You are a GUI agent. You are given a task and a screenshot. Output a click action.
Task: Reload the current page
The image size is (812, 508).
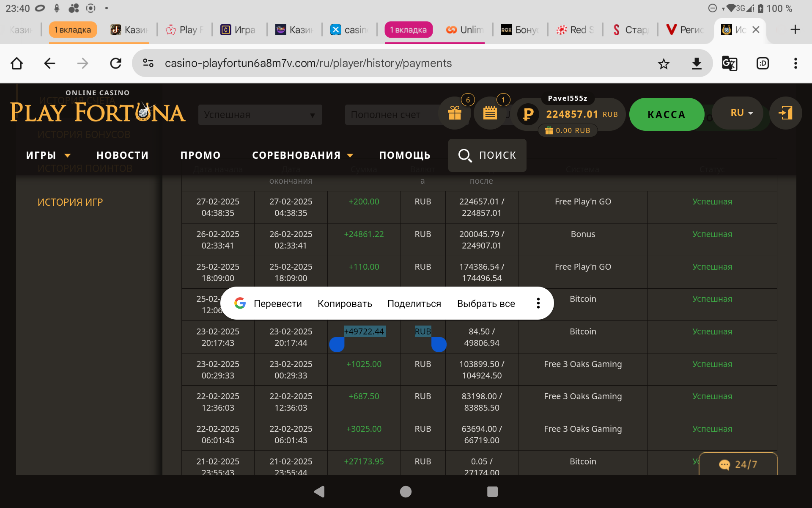pyautogui.click(x=115, y=64)
